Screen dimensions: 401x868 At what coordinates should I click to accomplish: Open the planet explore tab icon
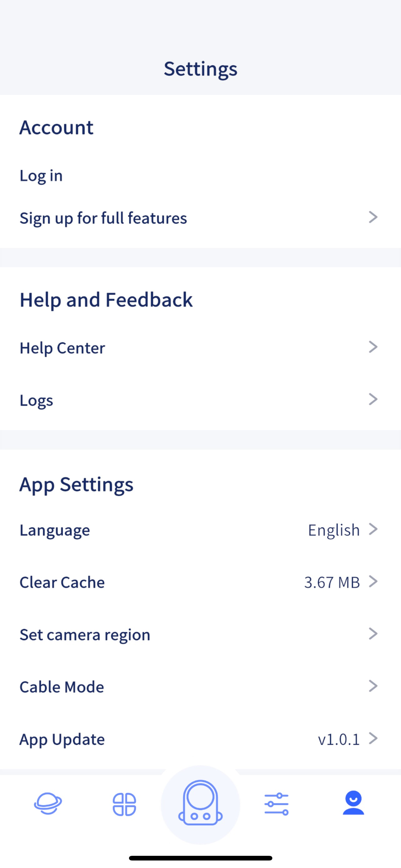[x=48, y=803]
